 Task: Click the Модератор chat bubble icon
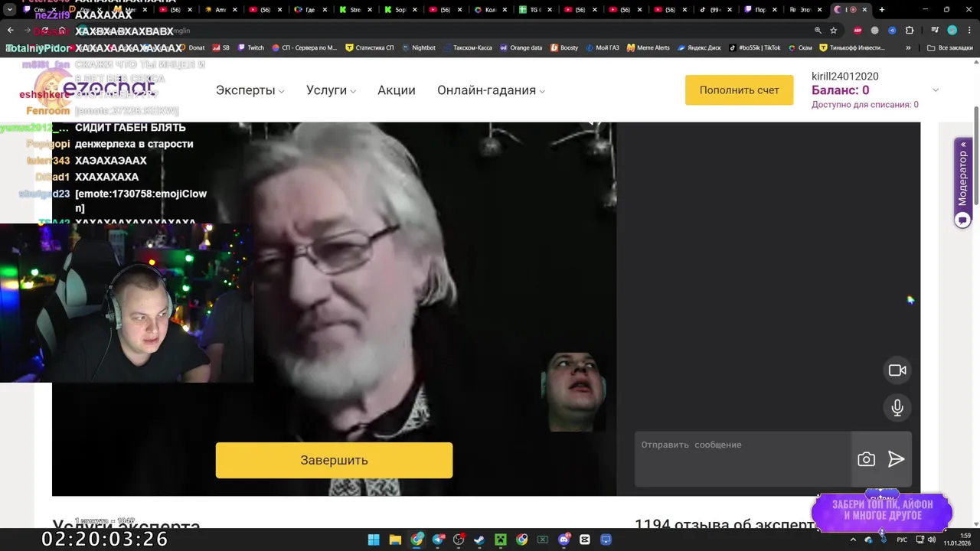tap(962, 220)
